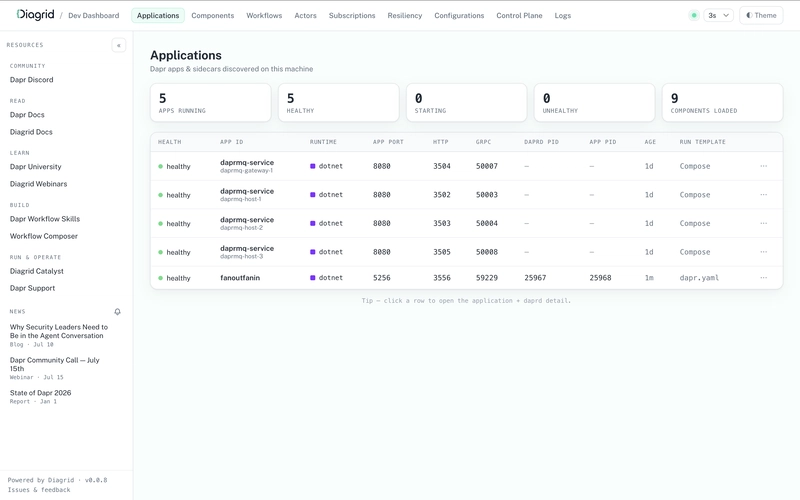Open the 3s refresh interval dropdown
This screenshot has height=500, width=800.
718,15
